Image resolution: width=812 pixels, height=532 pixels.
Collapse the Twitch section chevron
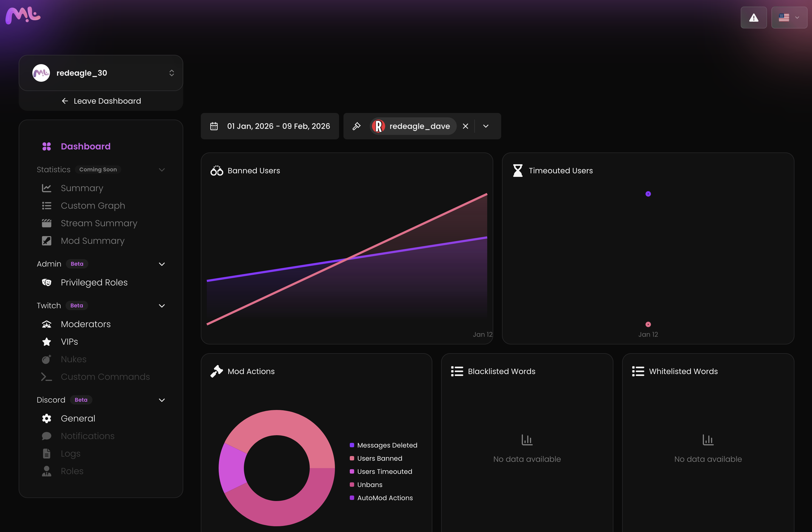point(162,306)
